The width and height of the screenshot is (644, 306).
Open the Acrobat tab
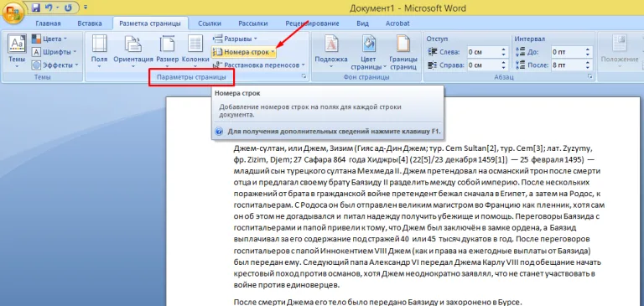[397, 23]
